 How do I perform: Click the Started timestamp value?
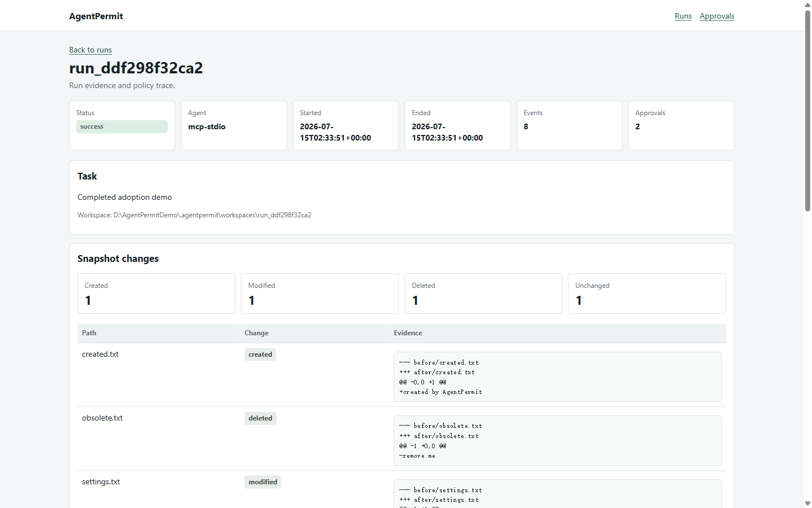336,132
